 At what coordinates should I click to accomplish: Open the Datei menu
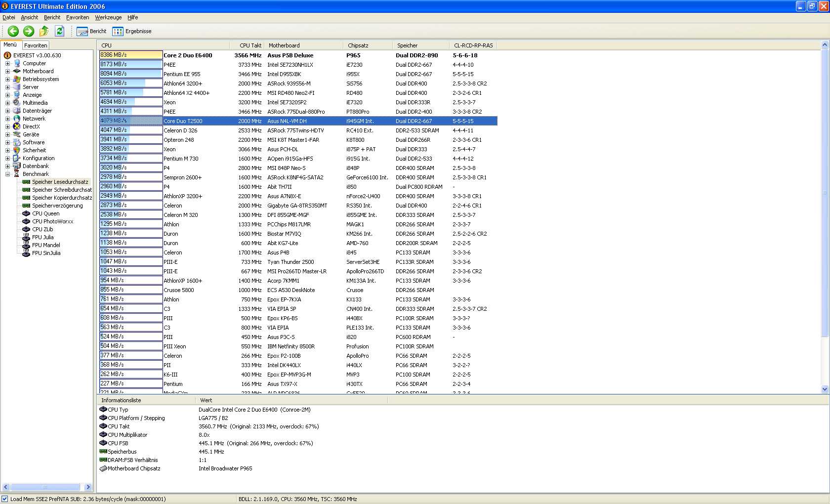pos(9,17)
